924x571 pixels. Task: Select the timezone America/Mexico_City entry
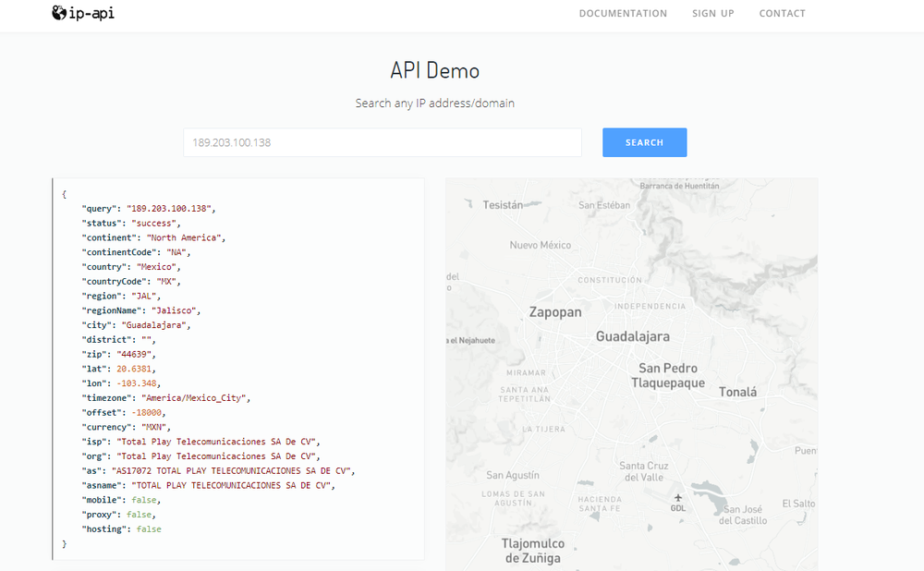click(195, 397)
